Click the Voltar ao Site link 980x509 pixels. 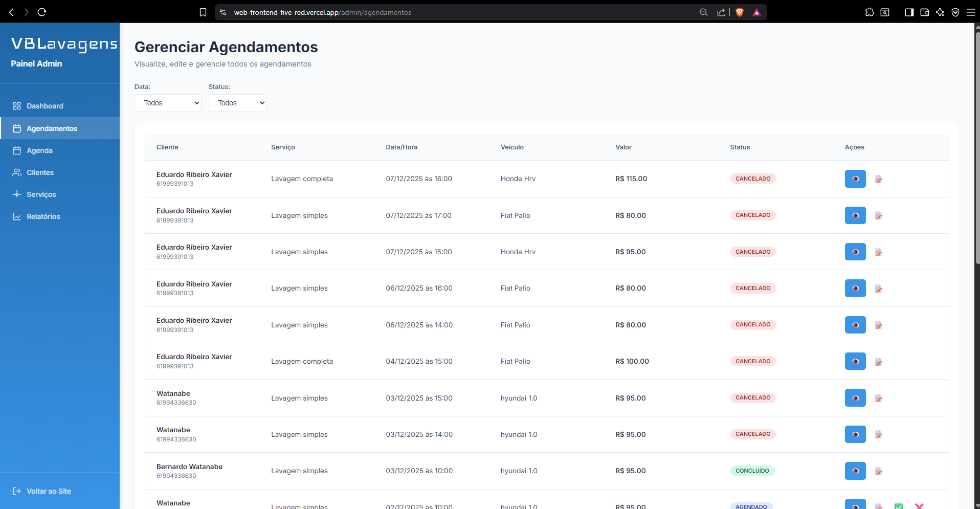pyautogui.click(x=49, y=491)
